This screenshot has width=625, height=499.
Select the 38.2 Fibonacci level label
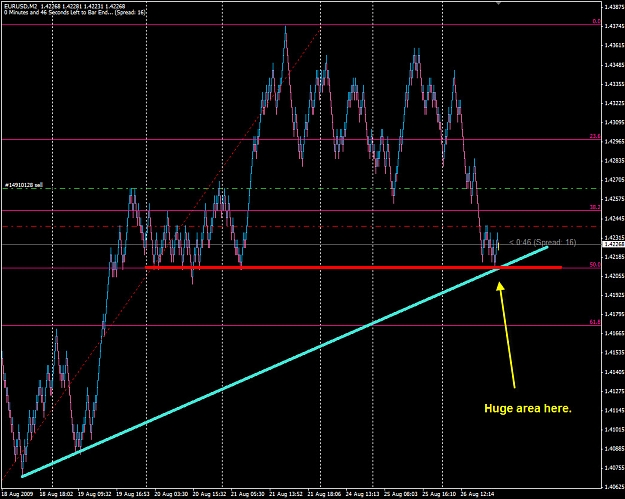click(595, 207)
